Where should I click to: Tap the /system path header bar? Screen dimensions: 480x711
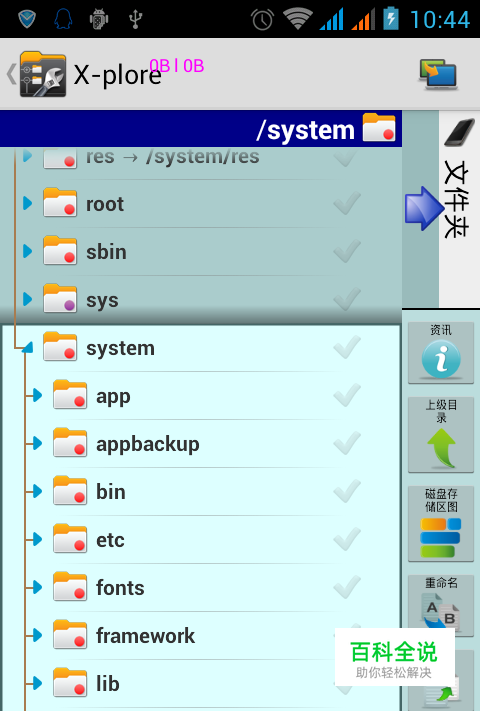click(201, 129)
